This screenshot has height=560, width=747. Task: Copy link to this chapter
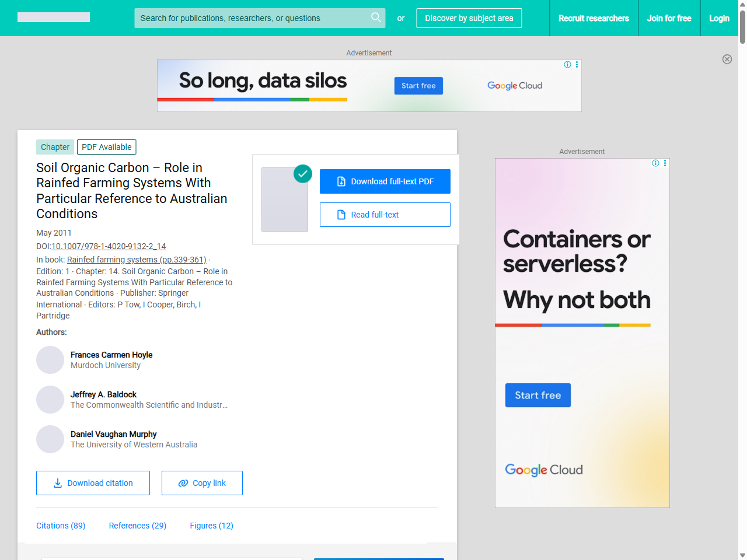[202, 483]
